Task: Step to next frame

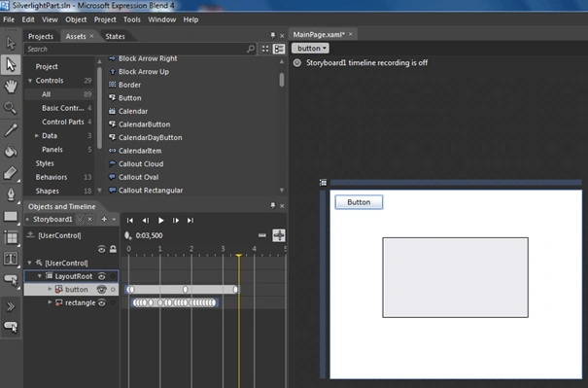Action: tap(176, 221)
